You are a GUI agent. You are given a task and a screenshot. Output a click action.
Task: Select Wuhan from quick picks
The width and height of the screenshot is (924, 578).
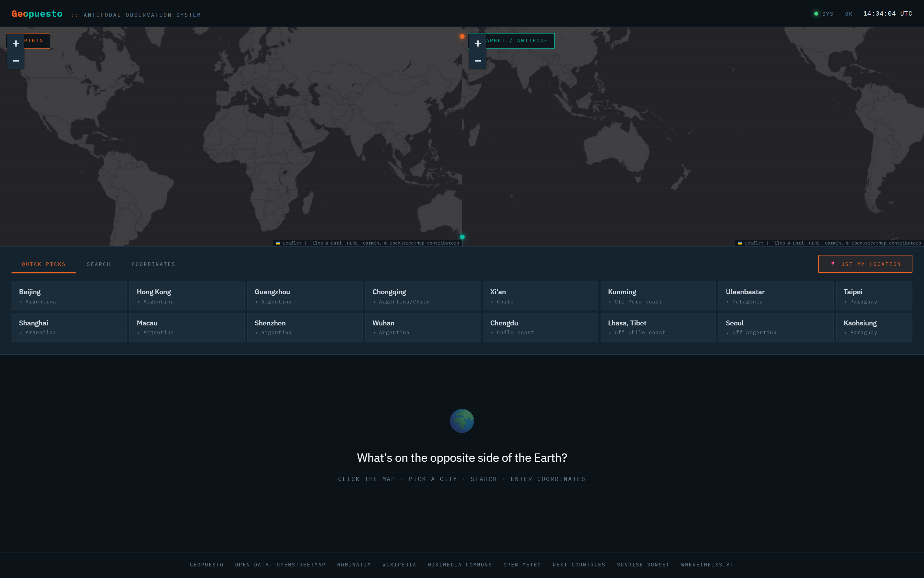point(423,327)
